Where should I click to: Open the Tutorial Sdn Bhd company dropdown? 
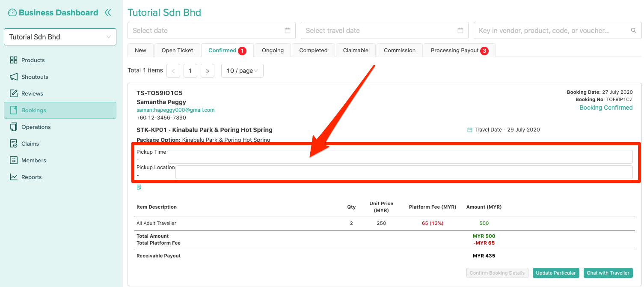tap(60, 37)
